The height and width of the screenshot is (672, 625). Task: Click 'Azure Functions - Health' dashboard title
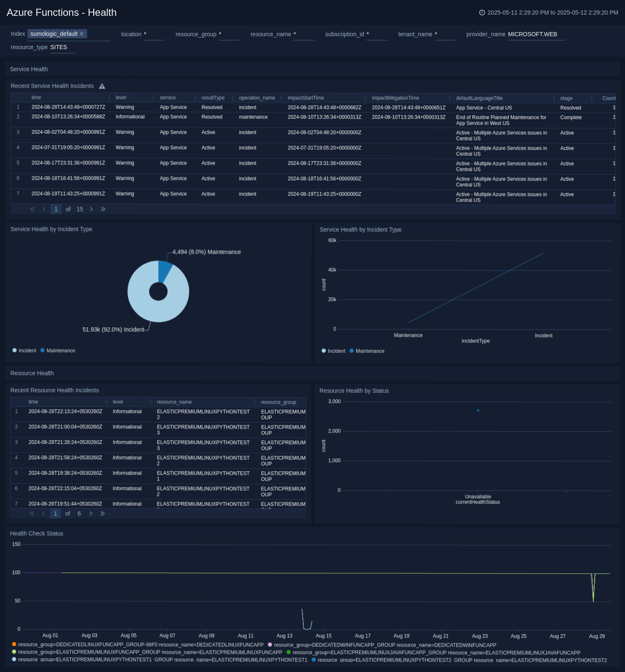(x=62, y=12)
